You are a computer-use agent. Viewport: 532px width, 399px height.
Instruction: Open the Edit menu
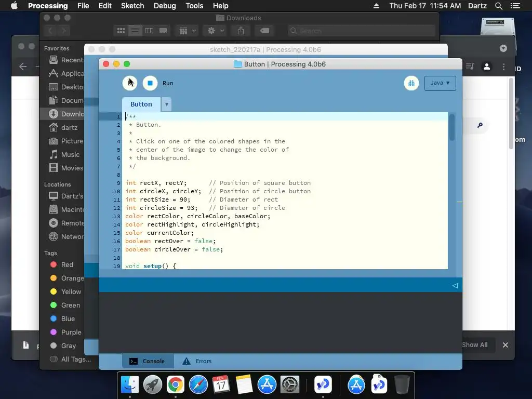pos(105,6)
